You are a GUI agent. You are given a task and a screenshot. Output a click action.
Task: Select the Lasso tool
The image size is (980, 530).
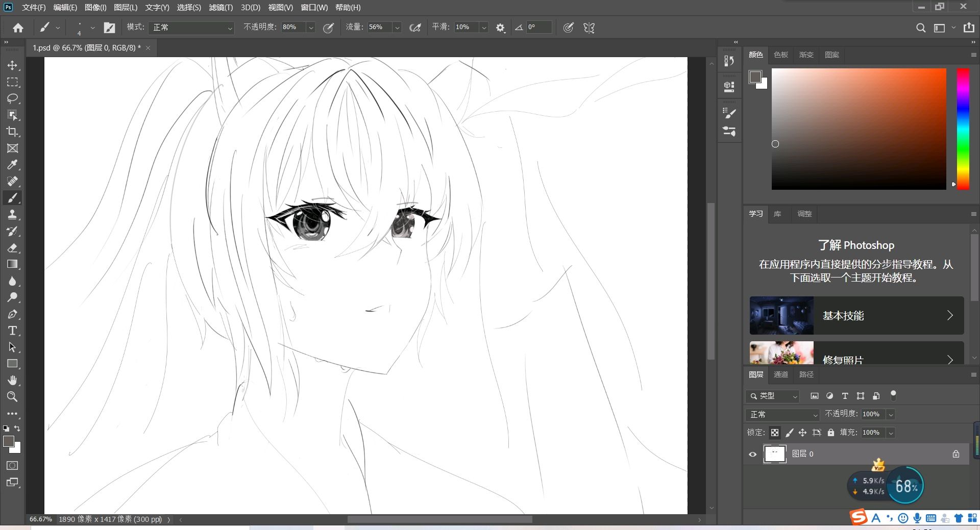coord(12,98)
